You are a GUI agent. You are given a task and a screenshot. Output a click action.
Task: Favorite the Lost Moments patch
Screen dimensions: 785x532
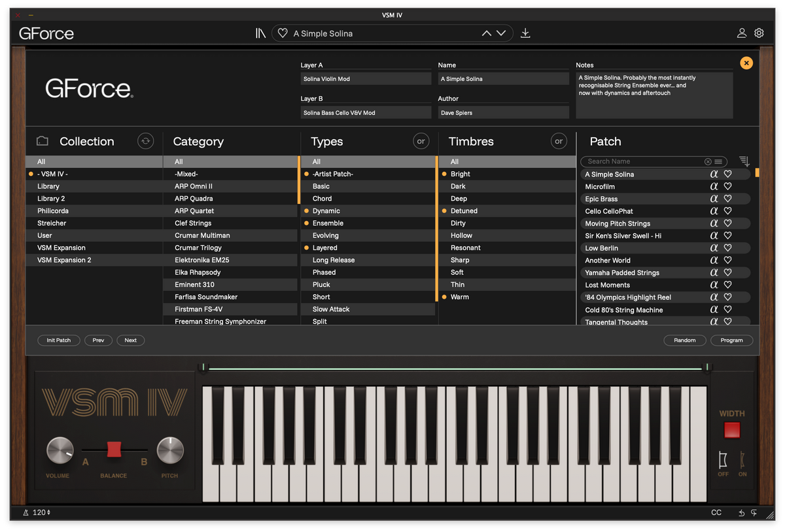click(x=727, y=285)
